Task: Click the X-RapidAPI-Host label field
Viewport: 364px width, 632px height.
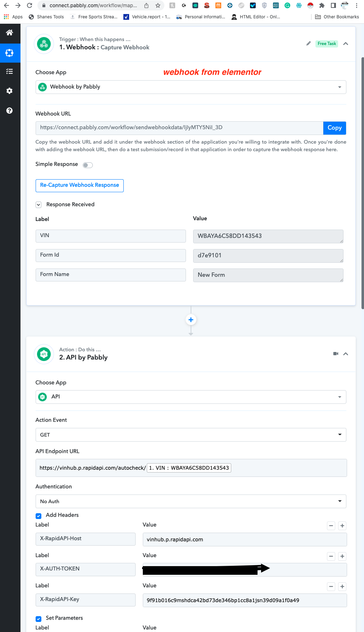Action: point(86,539)
